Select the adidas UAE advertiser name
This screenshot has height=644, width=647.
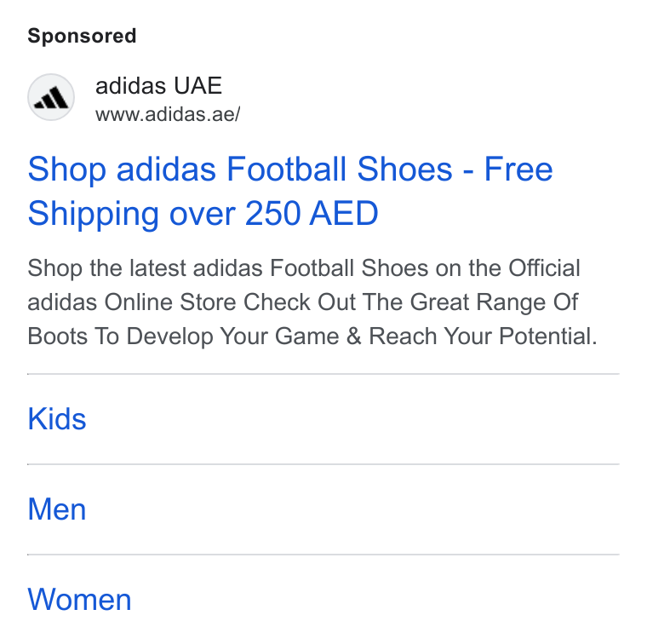tap(159, 86)
